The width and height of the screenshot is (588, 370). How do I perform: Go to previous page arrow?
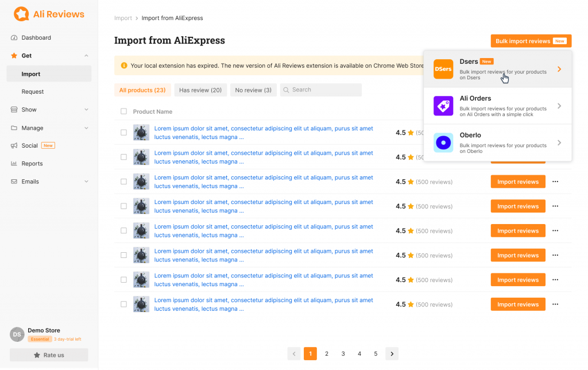pyautogui.click(x=294, y=353)
